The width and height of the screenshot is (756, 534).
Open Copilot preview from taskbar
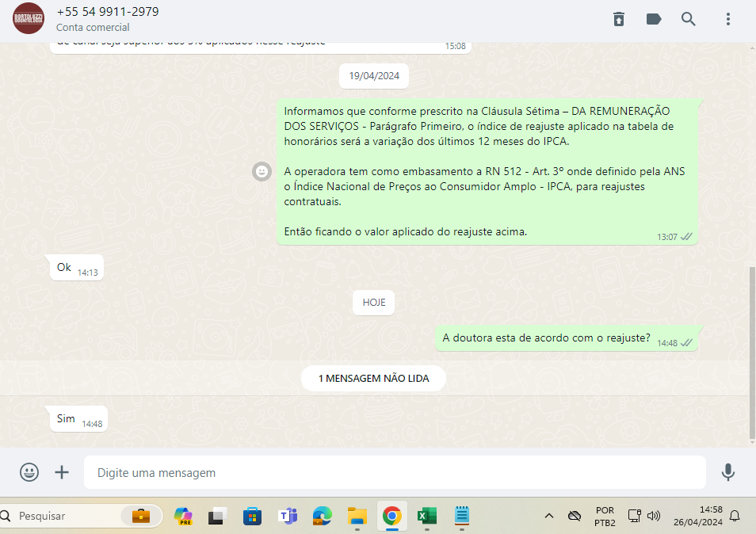[184, 516]
